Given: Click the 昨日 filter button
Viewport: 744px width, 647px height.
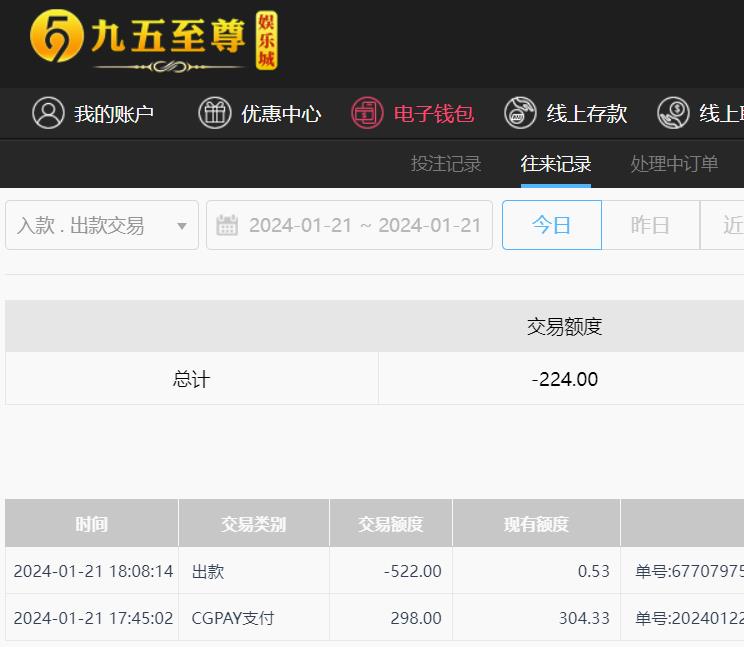Looking at the screenshot, I should point(651,225).
